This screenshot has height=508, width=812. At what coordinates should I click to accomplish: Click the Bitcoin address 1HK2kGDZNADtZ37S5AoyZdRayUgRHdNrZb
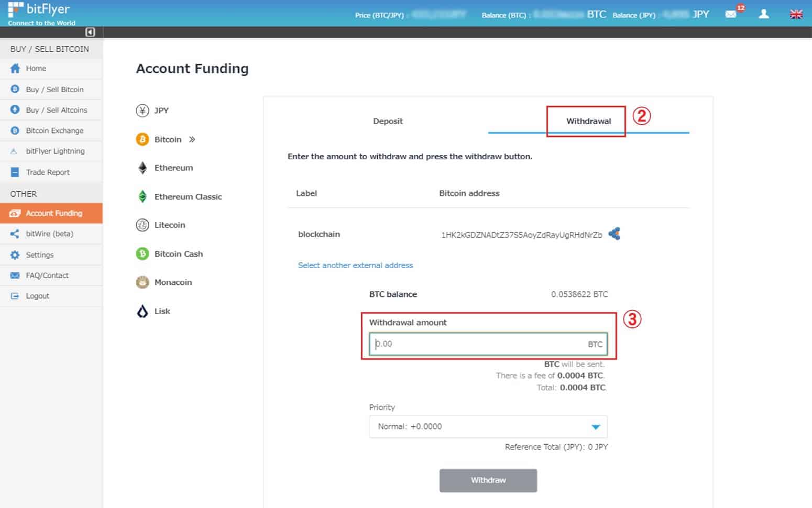pos(522,235)
